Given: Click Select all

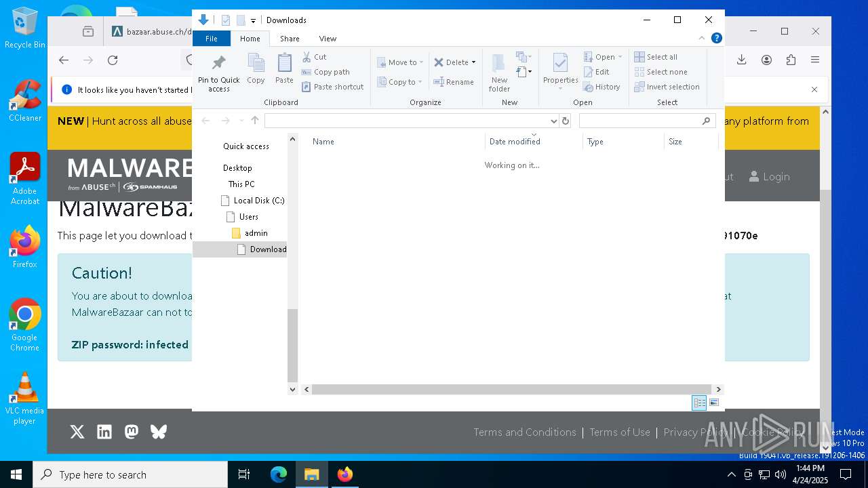Looking at the screenshot, I should [656, 57].
